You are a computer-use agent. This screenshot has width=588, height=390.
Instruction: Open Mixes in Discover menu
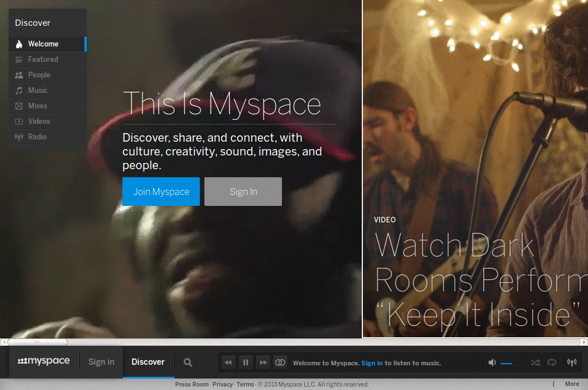tap(48, 106)
